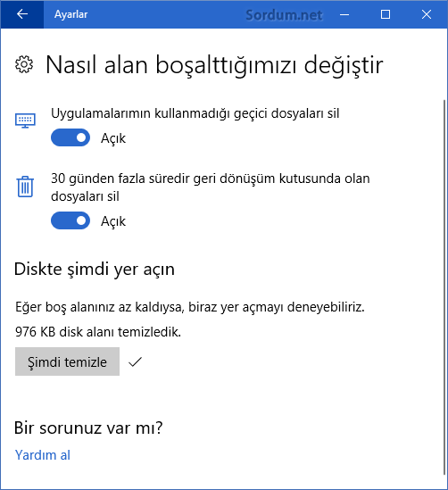Click 'Uygulamalarımın kullanmadığı geçici dosyaları sil' label

tap(195, 113)
